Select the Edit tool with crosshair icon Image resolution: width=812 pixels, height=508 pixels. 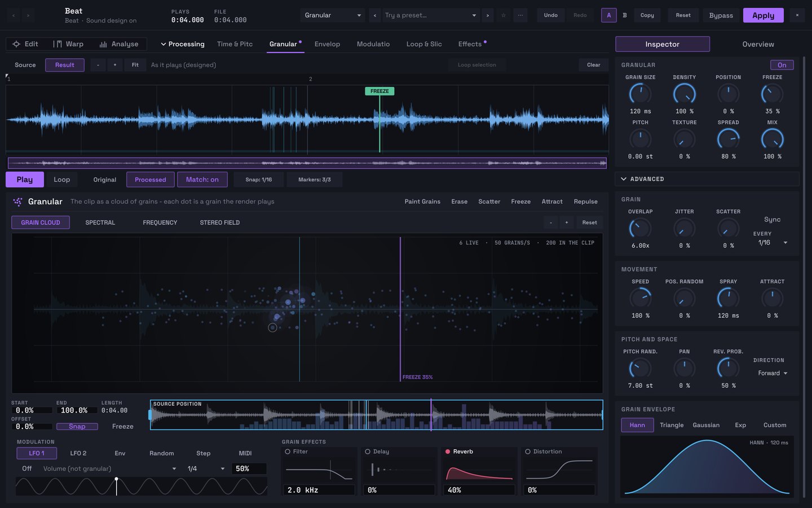click(x=25, y=44)
